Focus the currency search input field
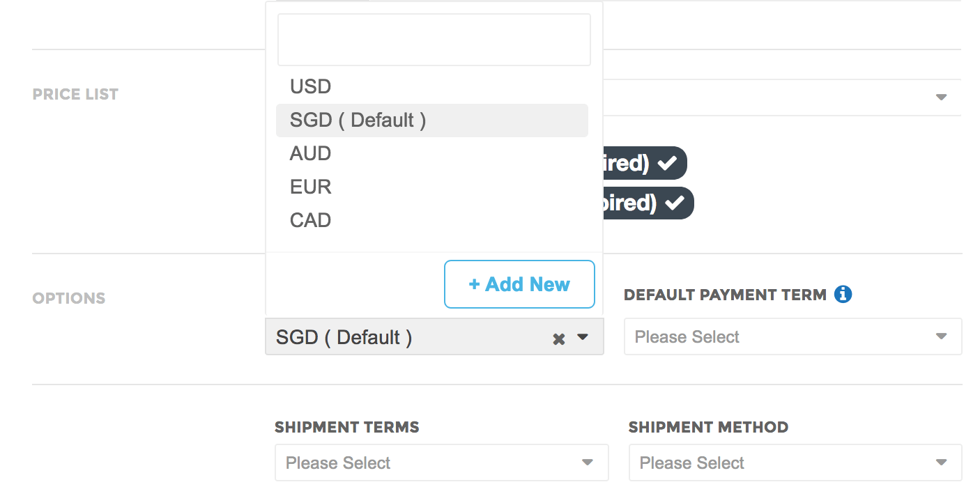This screenshot has height=489, width=980. [434, 40]
